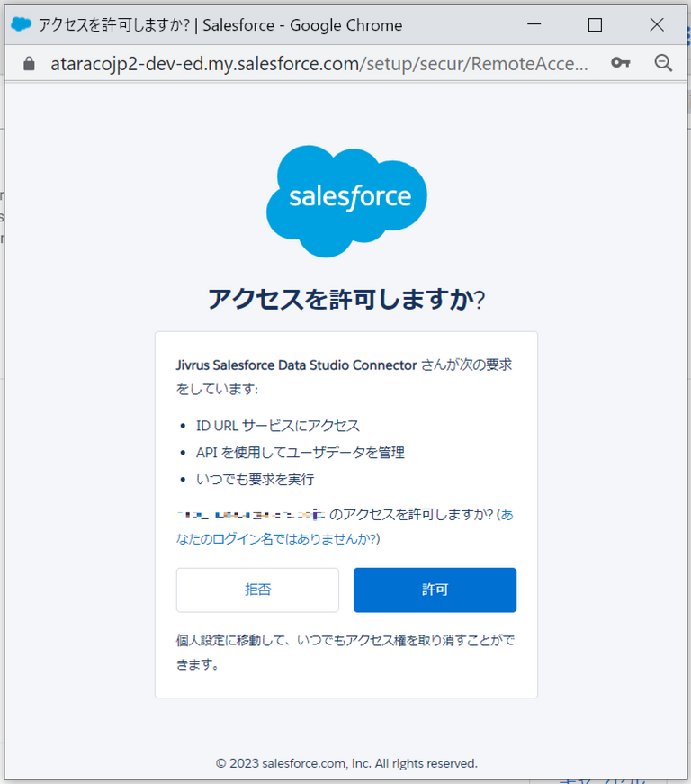This screenshot has width=691, height=784.
Task: Click text 個人設定に移動して、いつでもアクセス権を取り消す
Action: tap(321, 640)
